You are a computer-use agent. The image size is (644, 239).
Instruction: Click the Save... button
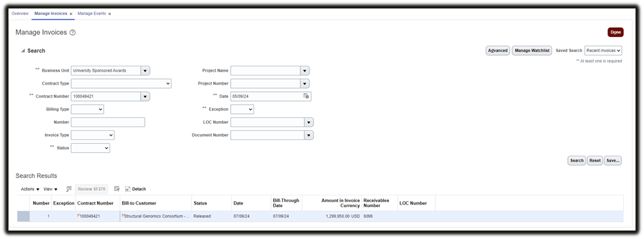coord(612,161)
